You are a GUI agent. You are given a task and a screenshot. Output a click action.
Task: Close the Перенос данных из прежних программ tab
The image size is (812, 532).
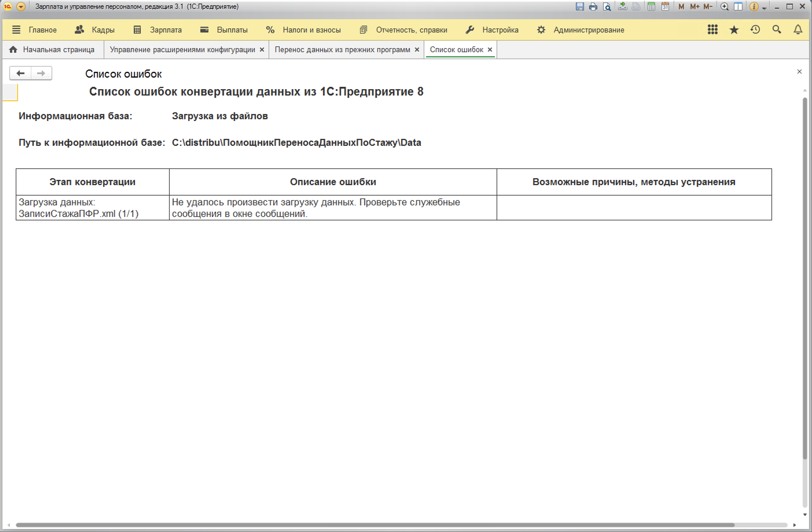(x=417, y=50)
